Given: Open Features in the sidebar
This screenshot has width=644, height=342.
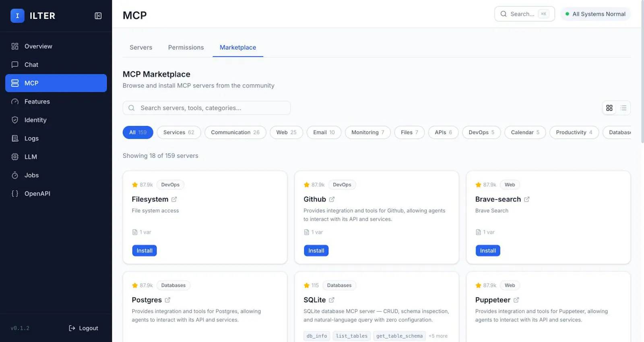Looking at the screenshot, I should [56, 102].
